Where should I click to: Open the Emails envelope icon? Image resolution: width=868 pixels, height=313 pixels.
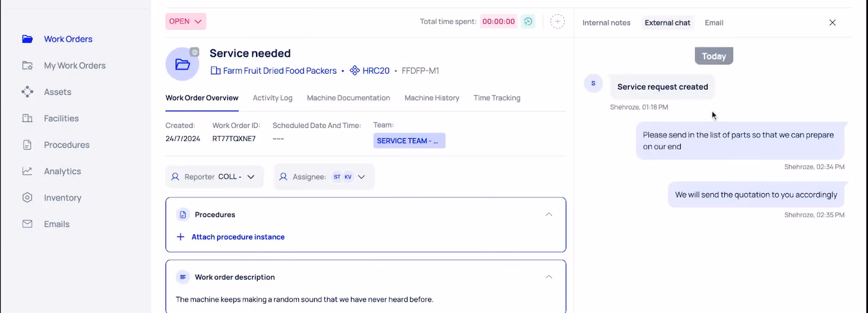[28, 224]
